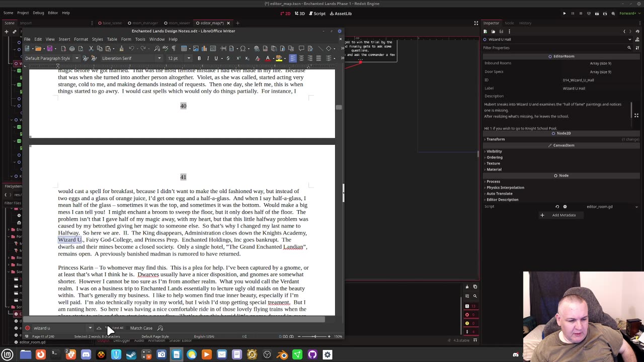
Task: Switch to Redot AssetLib workspace
Action: pyautogui.click(x=341, y=14)
